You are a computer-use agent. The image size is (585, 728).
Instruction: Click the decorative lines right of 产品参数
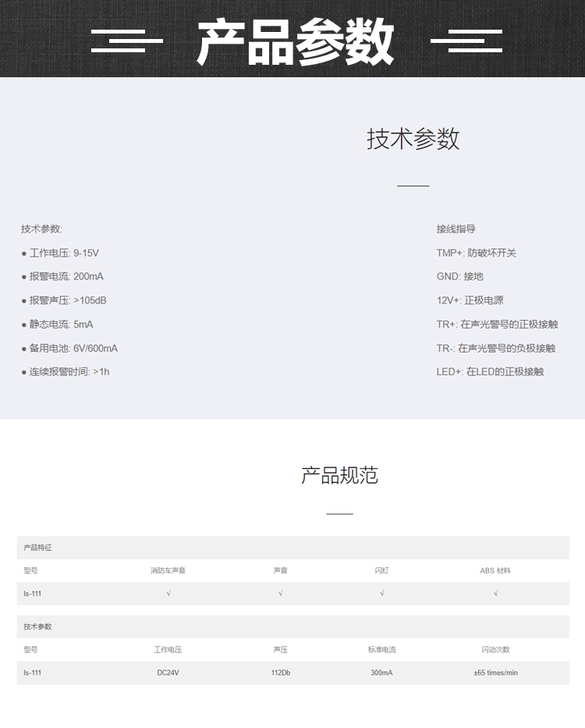coord(466,41)
